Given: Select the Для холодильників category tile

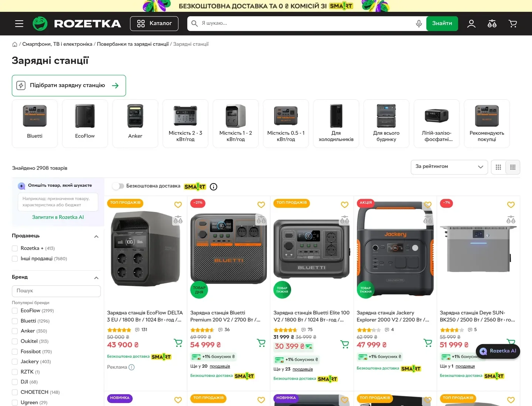Looking at the screenshot, I should pyautogui.click(x=336, y=124).
